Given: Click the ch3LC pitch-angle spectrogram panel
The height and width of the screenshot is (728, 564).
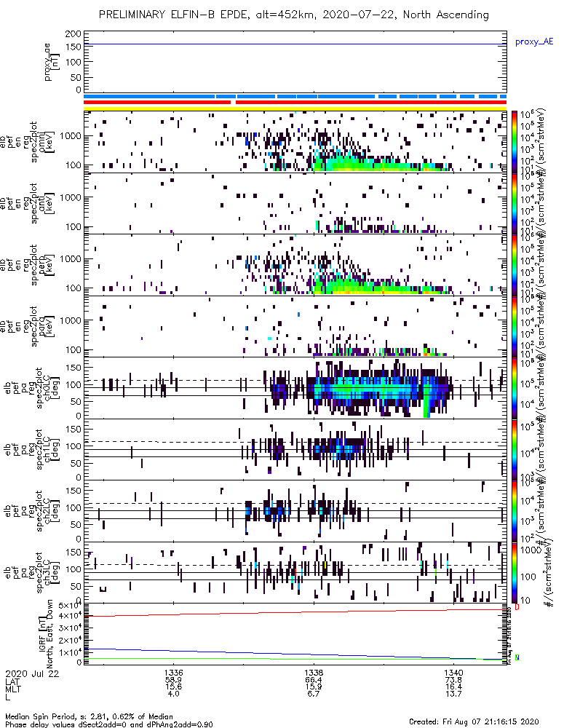Looking at the screenshot, I should coord(295,572).
